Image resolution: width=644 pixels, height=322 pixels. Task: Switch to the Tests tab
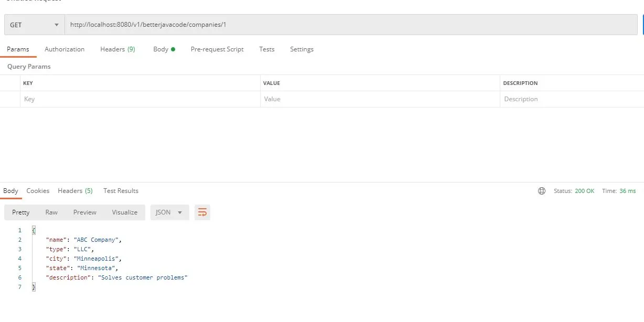click(266, 49)
